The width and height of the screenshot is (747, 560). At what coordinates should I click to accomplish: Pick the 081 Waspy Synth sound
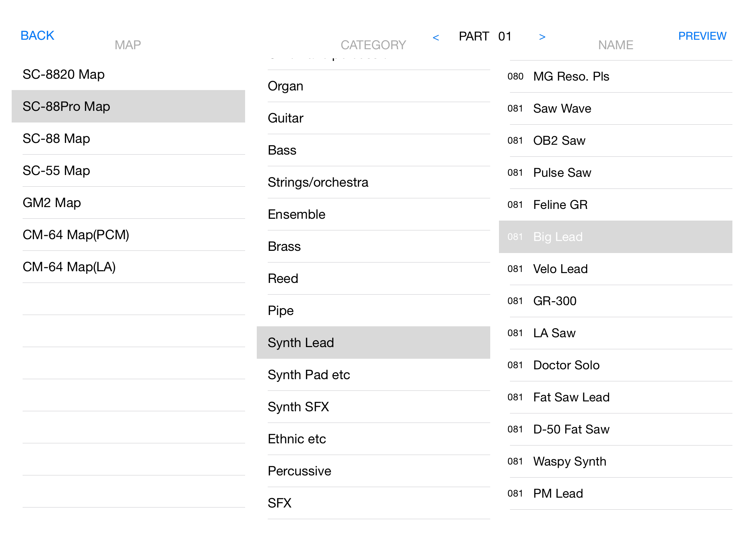pyautogui.click(x=616, y=462)
